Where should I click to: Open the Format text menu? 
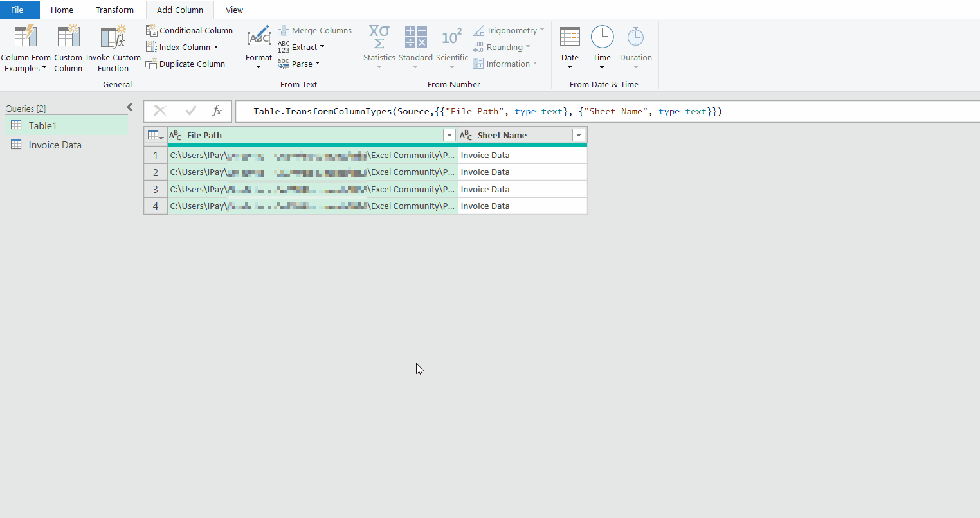259,48
